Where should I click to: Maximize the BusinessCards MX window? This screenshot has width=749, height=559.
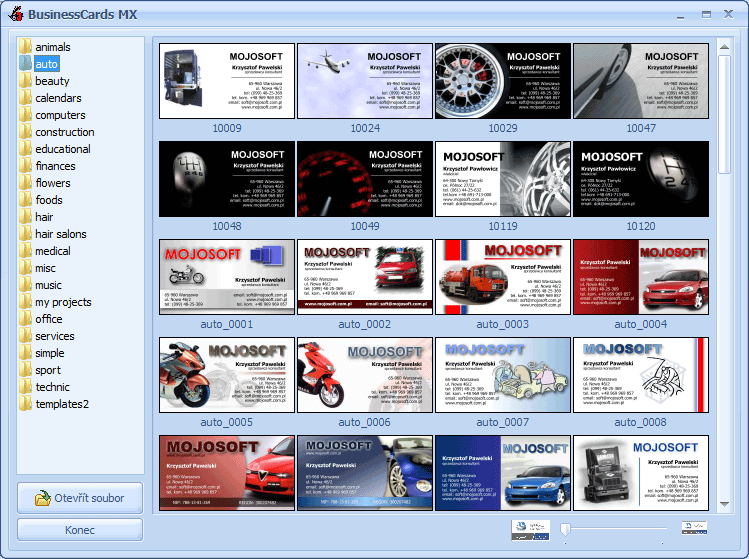click(x=706, y=15)
